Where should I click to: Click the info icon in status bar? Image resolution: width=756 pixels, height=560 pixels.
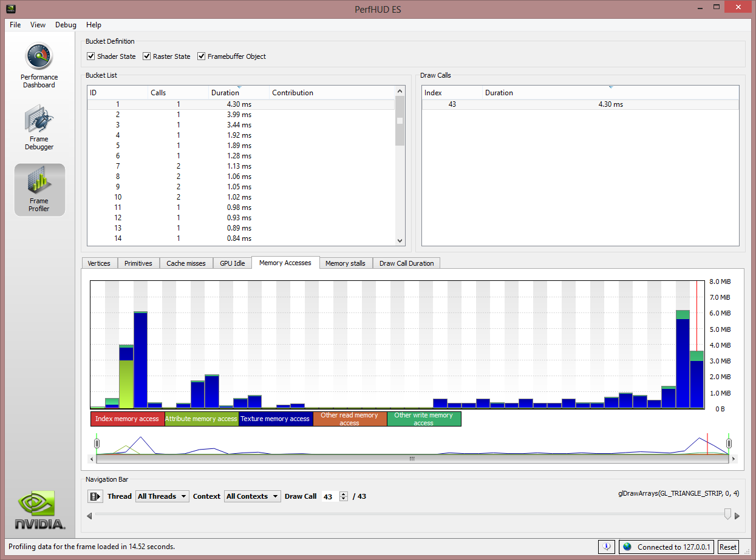pyautogui.click(x=607, y=547)
